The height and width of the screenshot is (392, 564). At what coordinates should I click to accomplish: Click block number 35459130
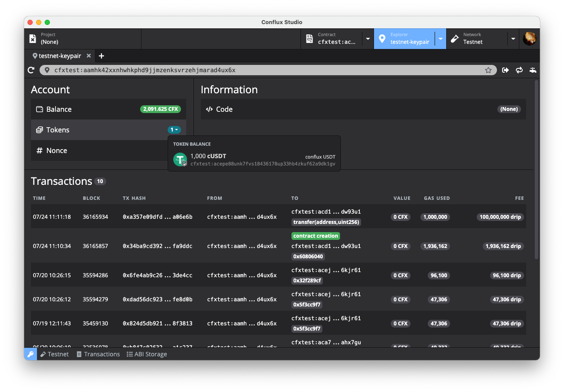click(x=95, y=324)
